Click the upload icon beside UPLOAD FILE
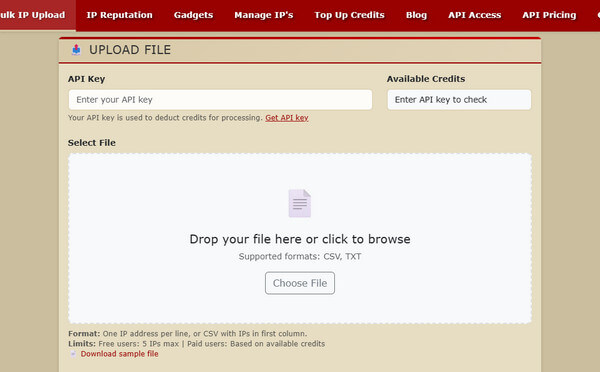Screen dimensions: 600x372 click(x=76, y=50)
